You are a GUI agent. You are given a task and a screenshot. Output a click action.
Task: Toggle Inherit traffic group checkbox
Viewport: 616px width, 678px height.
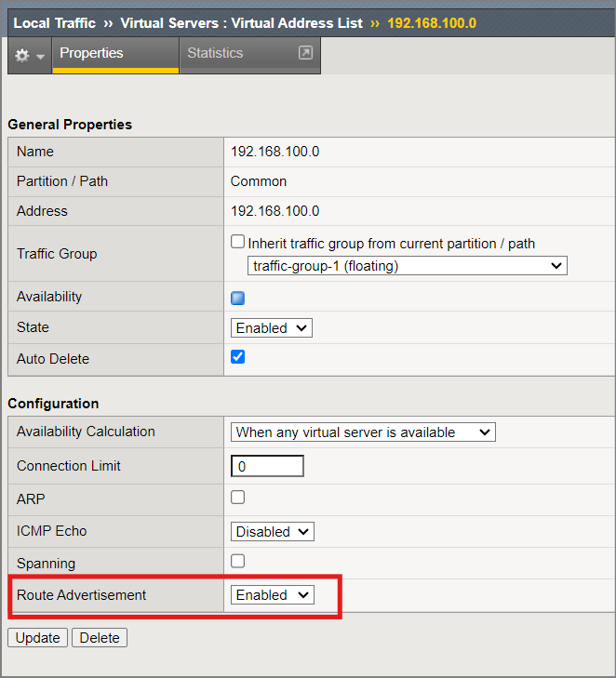point(237,243)
